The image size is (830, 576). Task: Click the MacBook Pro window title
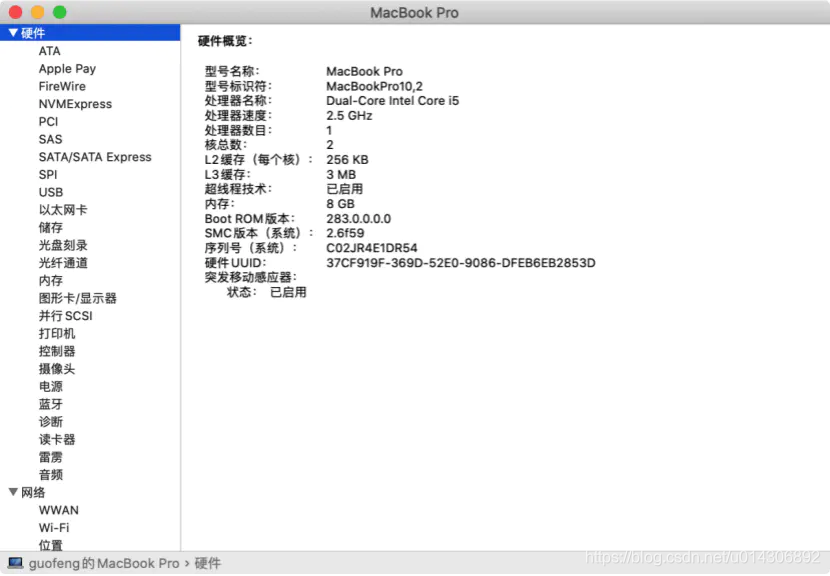[x=414, y=13]
